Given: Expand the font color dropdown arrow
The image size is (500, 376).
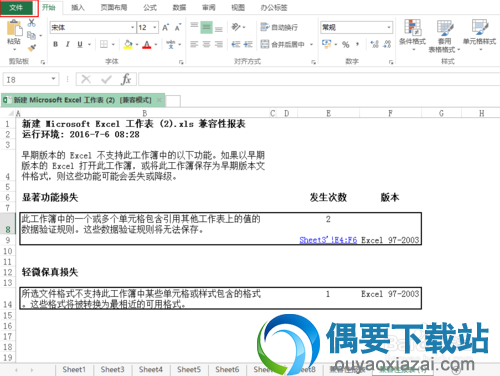Looking at the screenshot, I should tap(156, 44).
